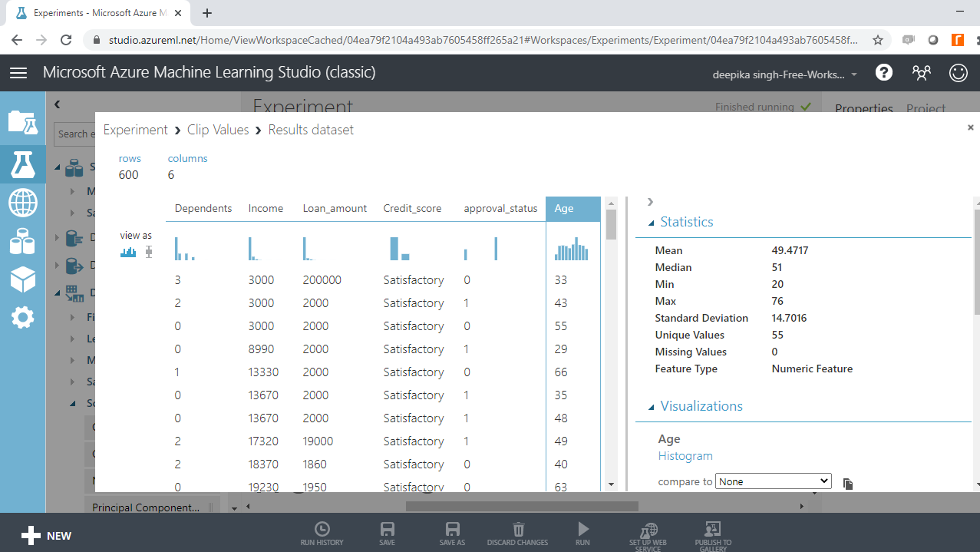Open the workspace selector dropdown
980x552 pixels.
click(786, 74)
